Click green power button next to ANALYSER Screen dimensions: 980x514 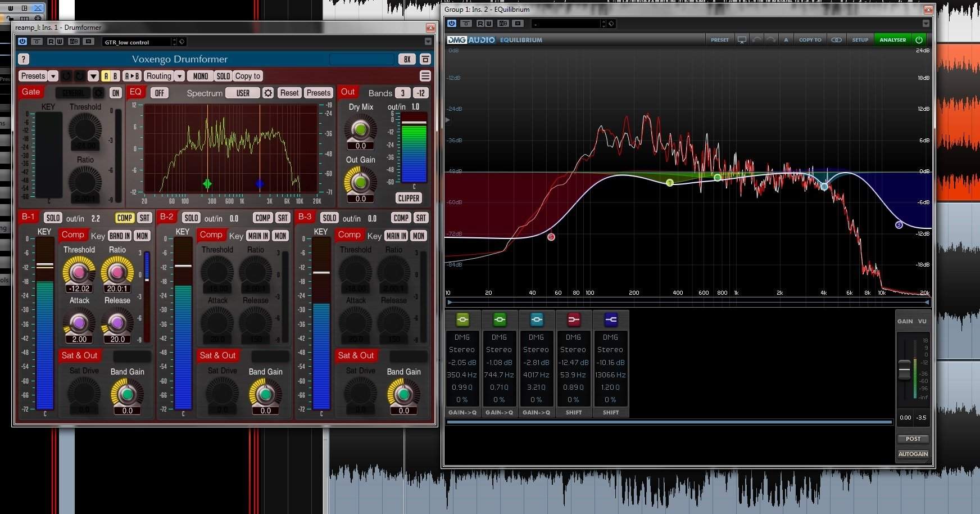pos(919,39)
